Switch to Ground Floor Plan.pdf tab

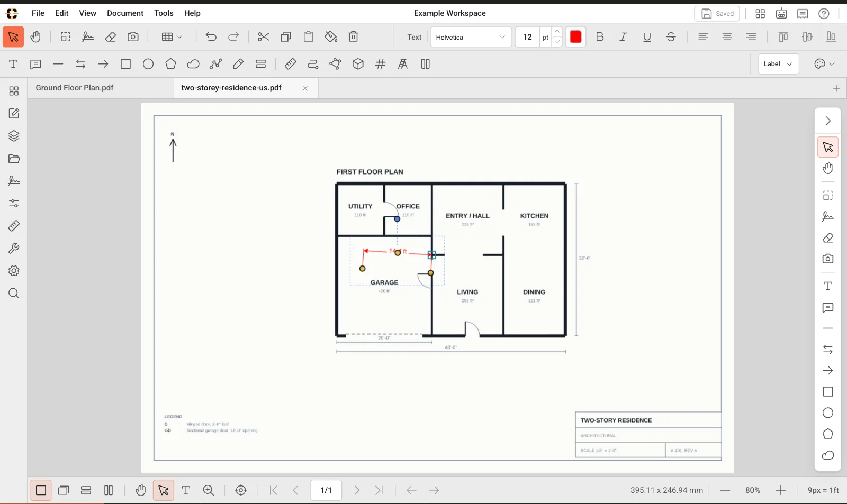pos(101,88)
